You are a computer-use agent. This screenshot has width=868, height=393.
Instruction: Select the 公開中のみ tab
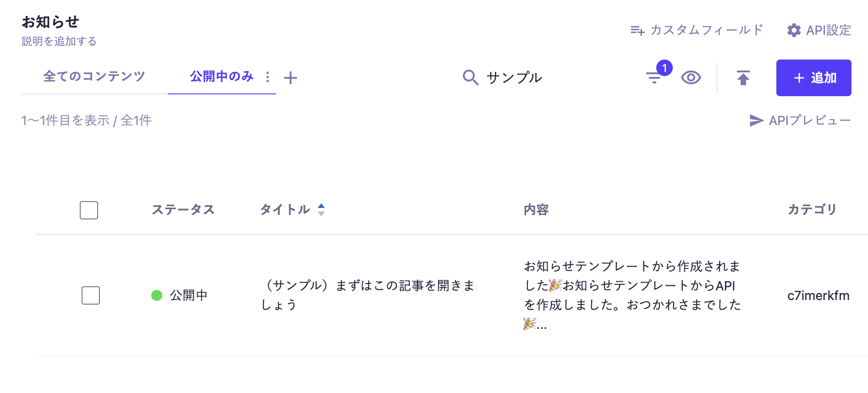(x=221, y=76)
